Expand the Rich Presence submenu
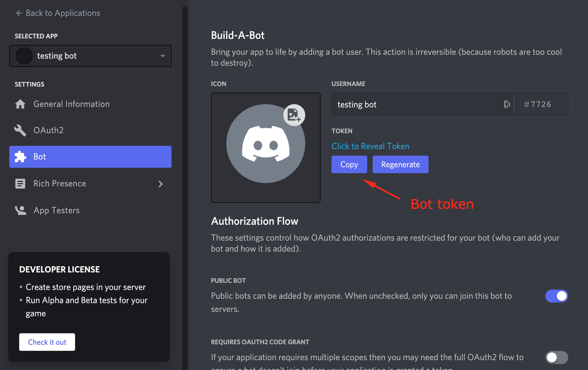588x370 pixels. tap(161, 183)
